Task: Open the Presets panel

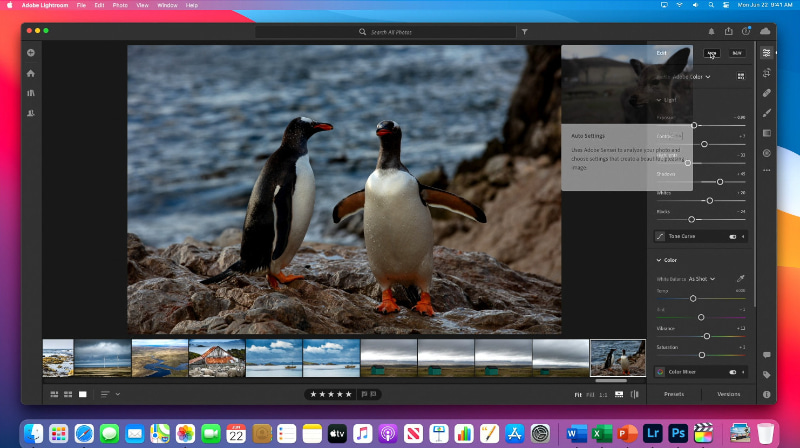Action: coord(674,394)
